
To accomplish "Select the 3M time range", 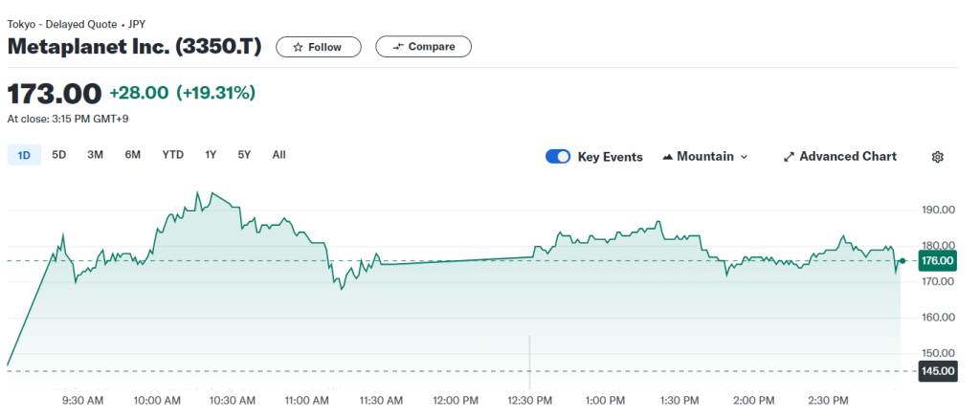I will click(95, 155).
